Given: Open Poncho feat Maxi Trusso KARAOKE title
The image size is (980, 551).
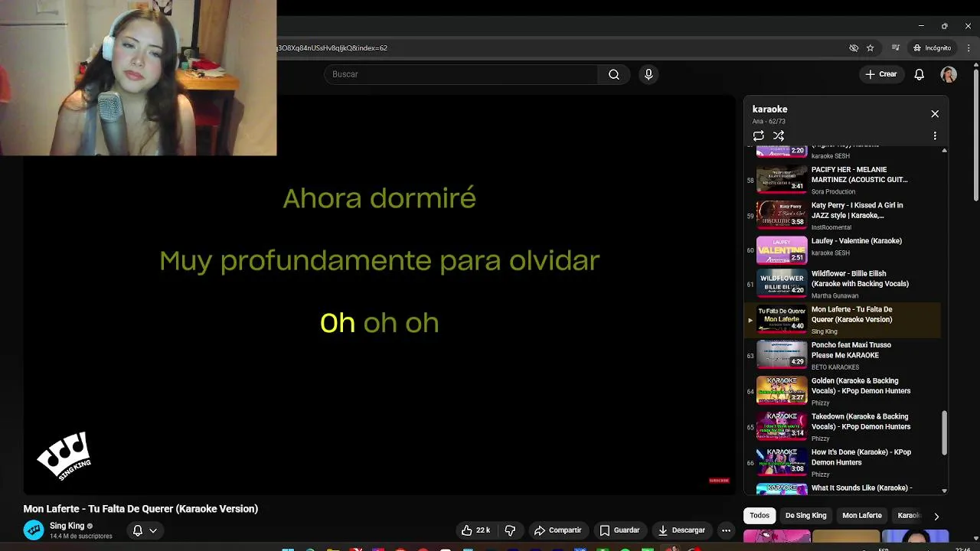Looking at the screenshot, I should pos(851,350).
